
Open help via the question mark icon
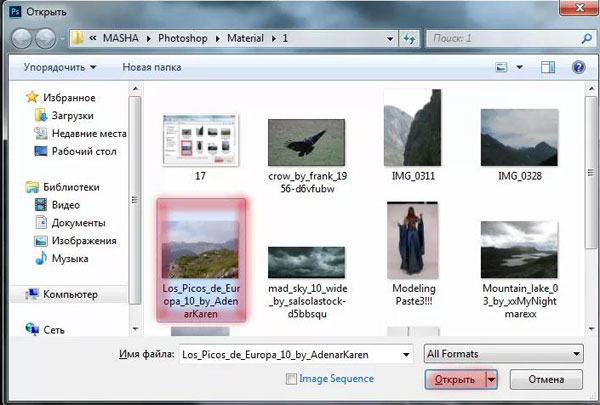pos(579,67)
